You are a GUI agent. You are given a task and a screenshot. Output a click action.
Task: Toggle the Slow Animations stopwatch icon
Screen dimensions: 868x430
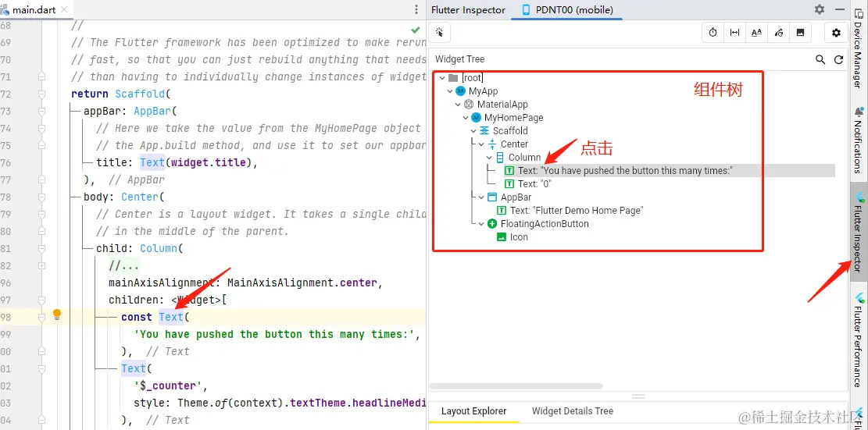(713, 33)
